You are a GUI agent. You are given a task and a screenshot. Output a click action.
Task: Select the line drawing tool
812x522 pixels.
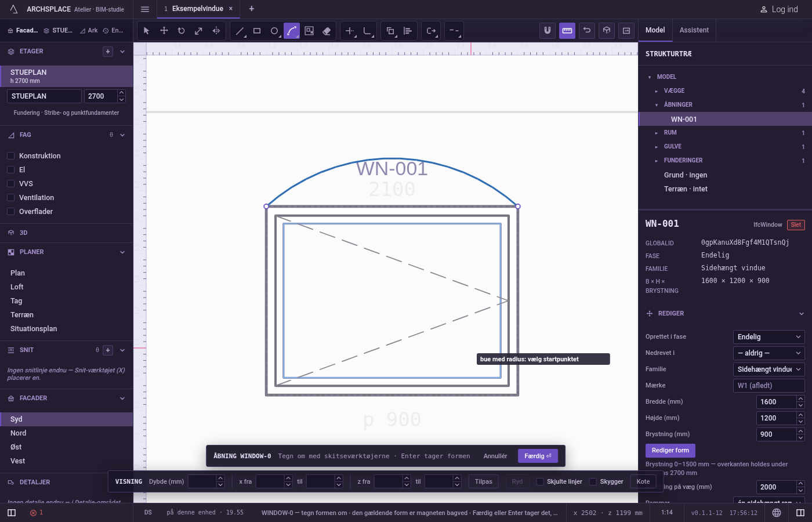(x=240, y=31)
